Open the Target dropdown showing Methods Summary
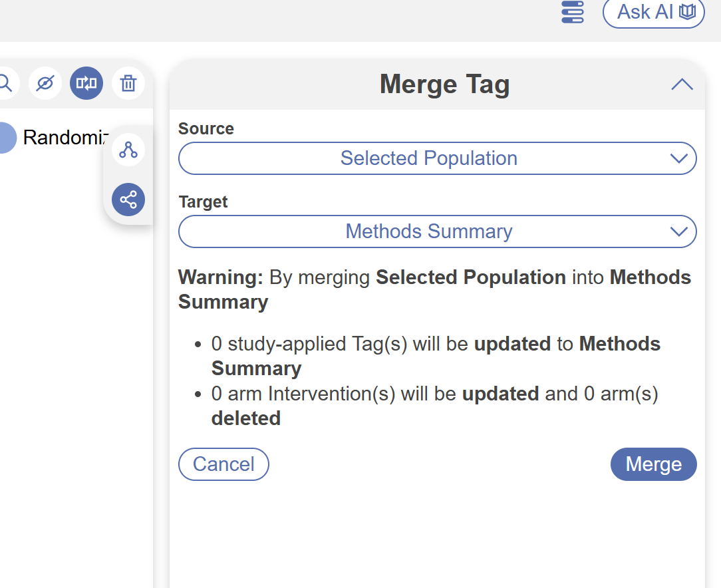The width and height of the screenshot is (721, 588). 429,231
